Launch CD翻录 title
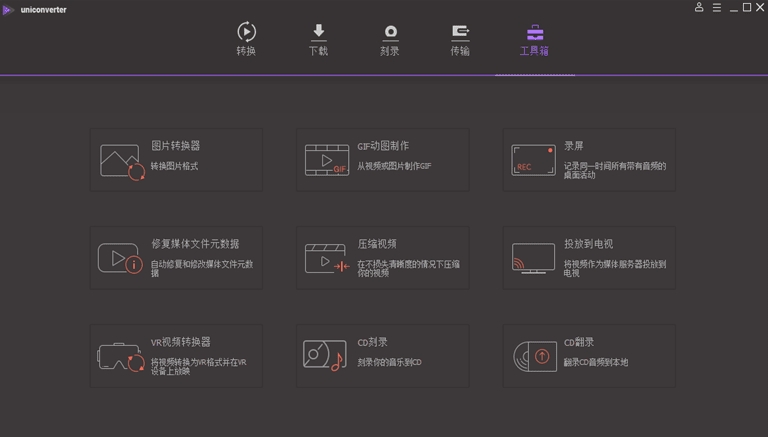The width and height of the screenshot is (768, 437). click(579, 342)
